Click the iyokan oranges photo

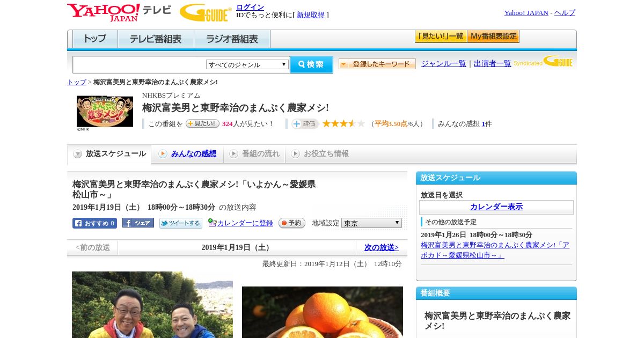click(x=323, y=312)
